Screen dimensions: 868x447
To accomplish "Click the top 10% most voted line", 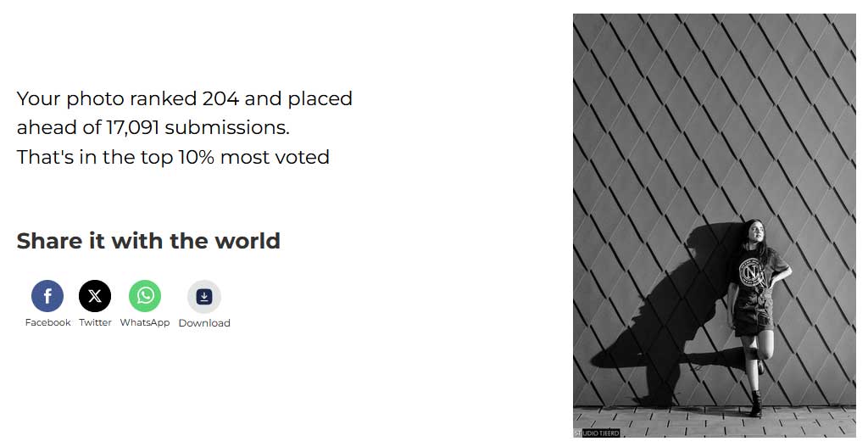I will pos(173,157).
